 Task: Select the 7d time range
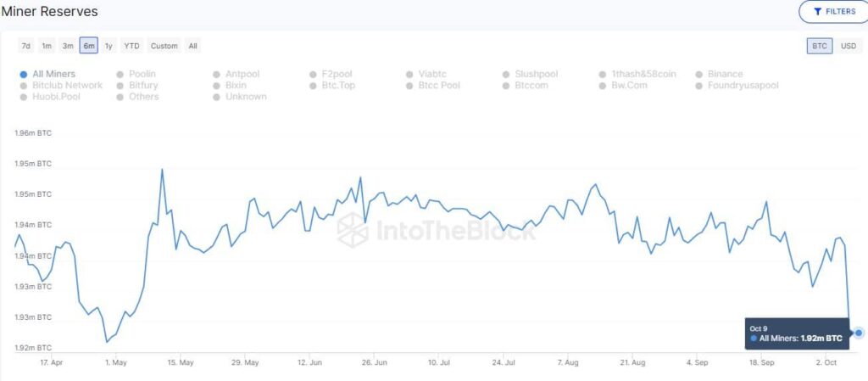pyautogui.click(x=26, y=46)
